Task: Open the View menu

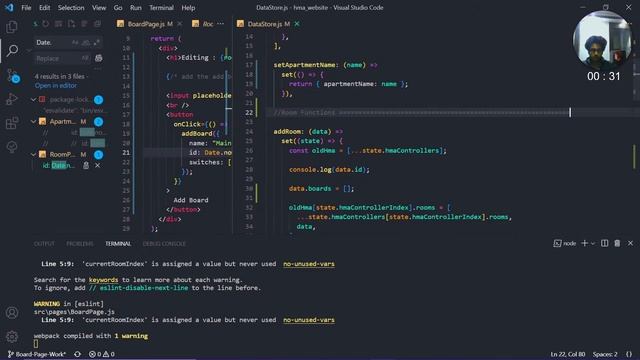Action: 99,7
